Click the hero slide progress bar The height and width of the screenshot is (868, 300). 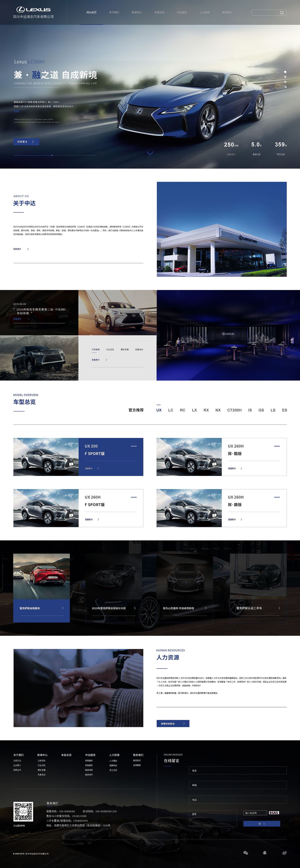coord(54,155)
